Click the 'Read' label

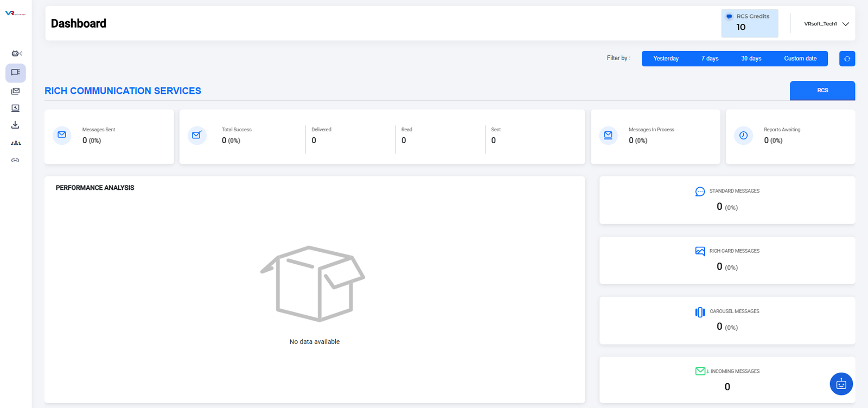coord(407,130)
